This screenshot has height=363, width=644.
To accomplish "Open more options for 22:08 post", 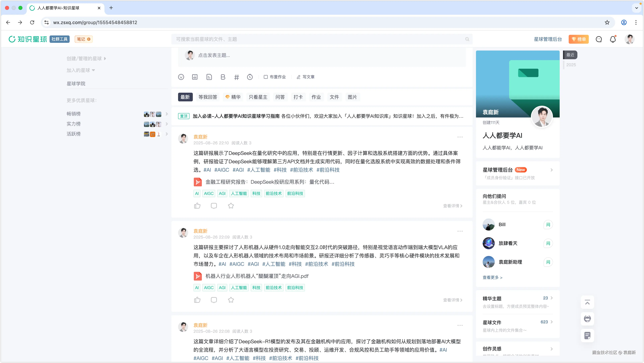I will pyautogui.click(x=460, y=325).
